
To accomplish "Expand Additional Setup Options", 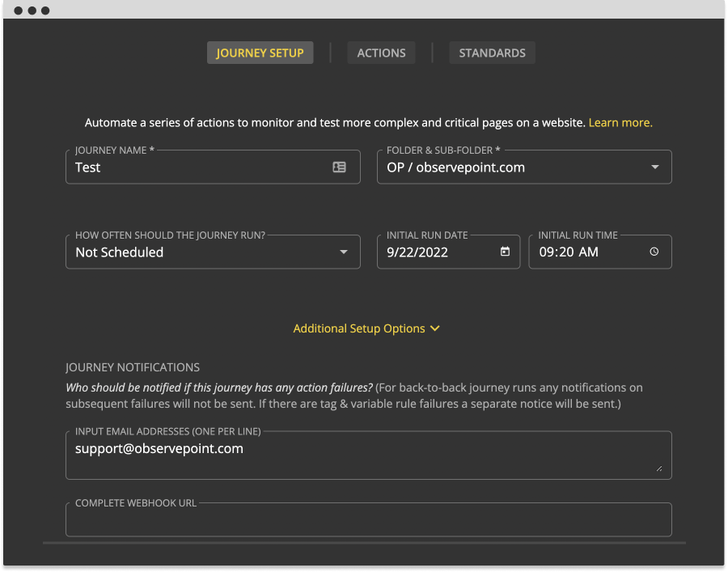I will coord(366,328).
